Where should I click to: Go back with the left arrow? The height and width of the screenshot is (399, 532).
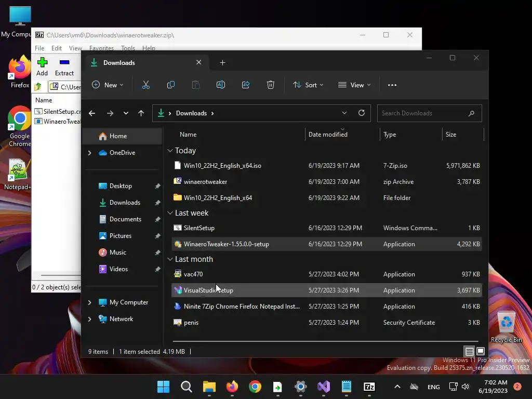92,113
